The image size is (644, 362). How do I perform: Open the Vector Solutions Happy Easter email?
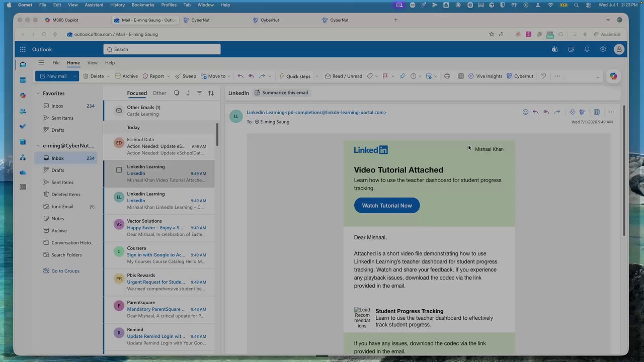pyautogui.click(x=159, y=228)
